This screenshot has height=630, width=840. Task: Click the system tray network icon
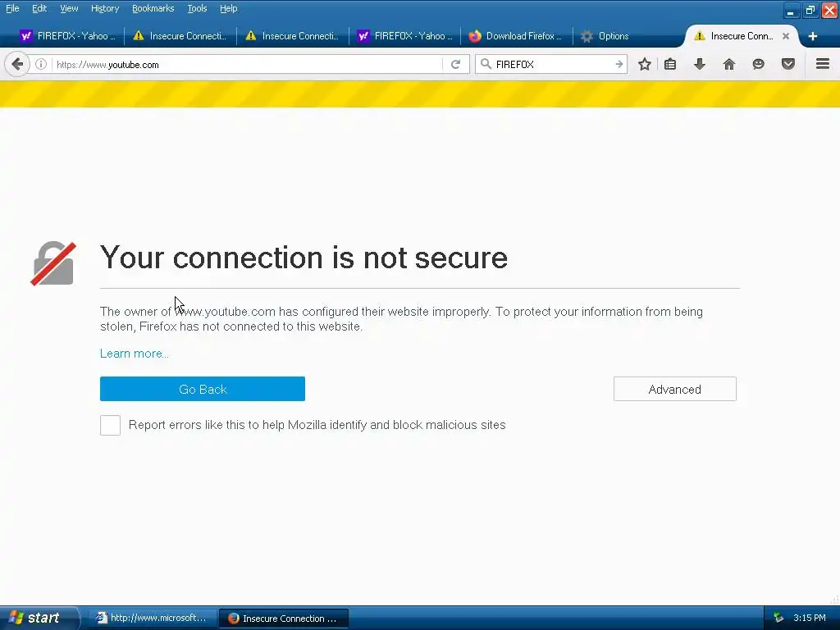(778, 619)
